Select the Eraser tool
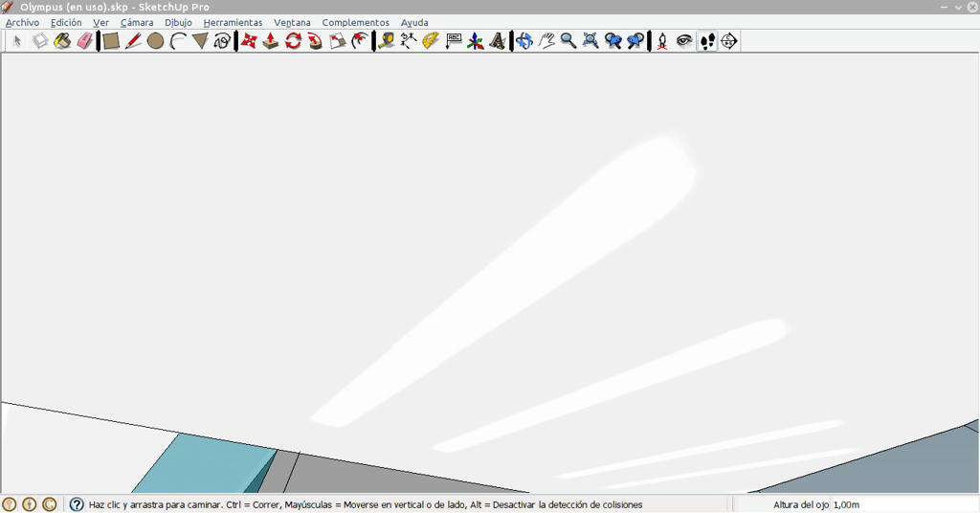Screen dimensions: 980x513 click(x=84, y=41)
